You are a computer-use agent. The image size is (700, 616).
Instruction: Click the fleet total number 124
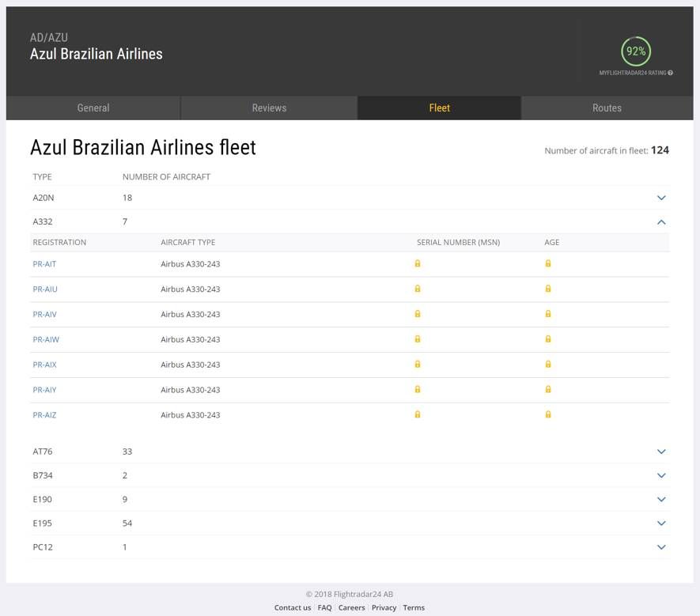660,150
